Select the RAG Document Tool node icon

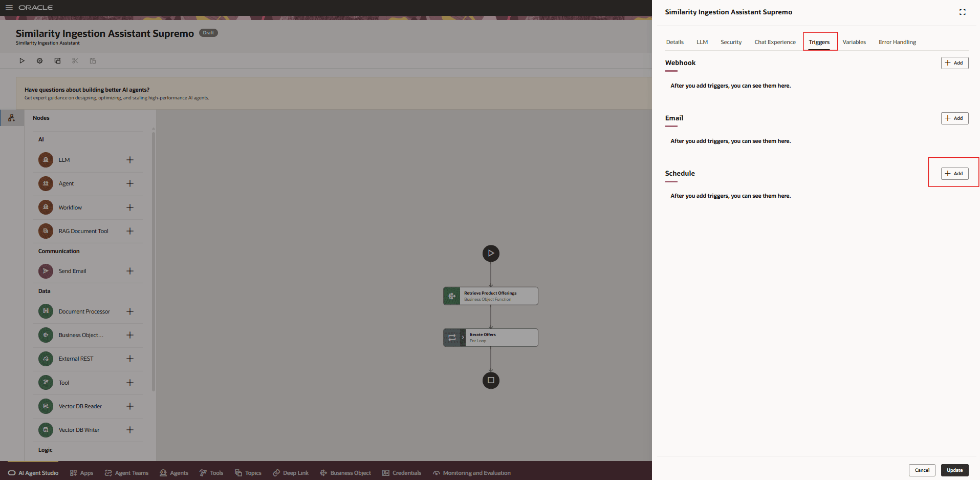46,231
